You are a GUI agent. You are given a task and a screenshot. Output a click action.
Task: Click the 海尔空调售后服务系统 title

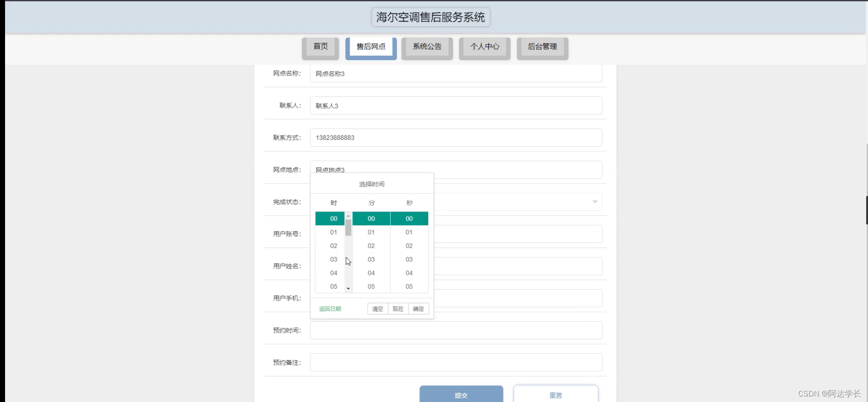click(x=431, y=17)
